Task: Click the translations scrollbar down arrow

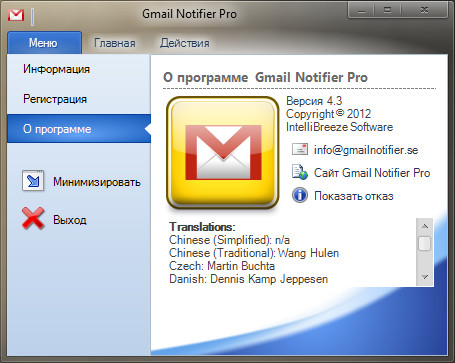Action: click(x=425, y=277)
